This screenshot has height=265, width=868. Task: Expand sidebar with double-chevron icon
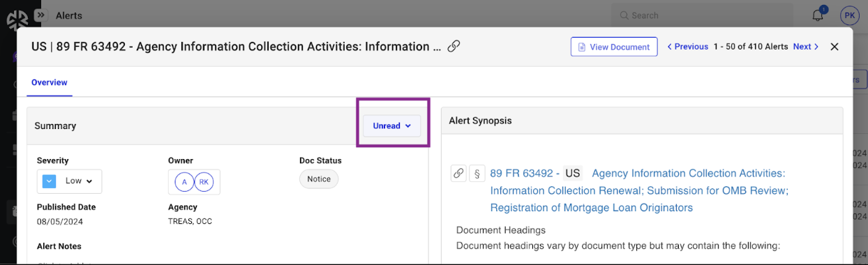pos(40,15)
